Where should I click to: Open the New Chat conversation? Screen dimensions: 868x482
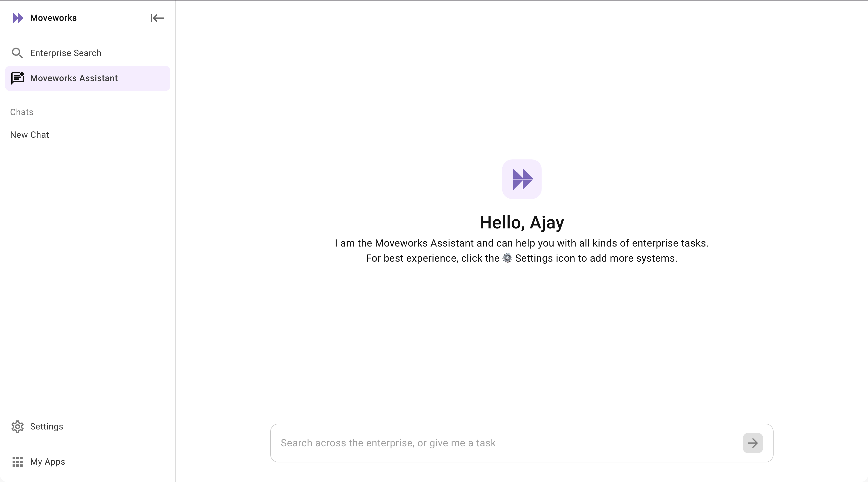point(30,134)
